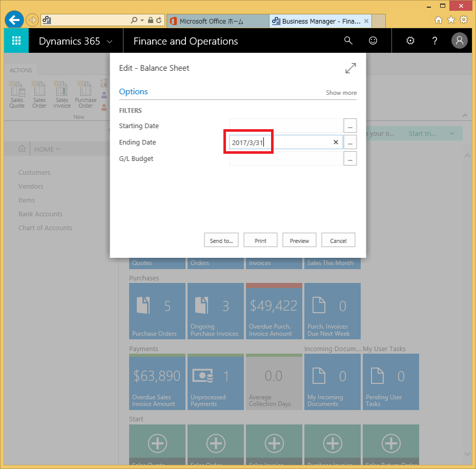
Task: Open the Pending User Tasks tile
Action: coord(391,382)
